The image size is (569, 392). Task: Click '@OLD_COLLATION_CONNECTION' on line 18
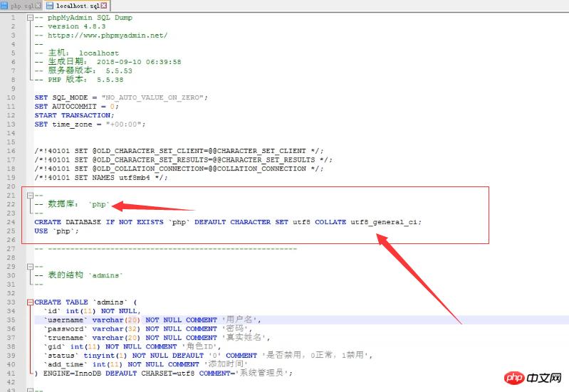148,169
